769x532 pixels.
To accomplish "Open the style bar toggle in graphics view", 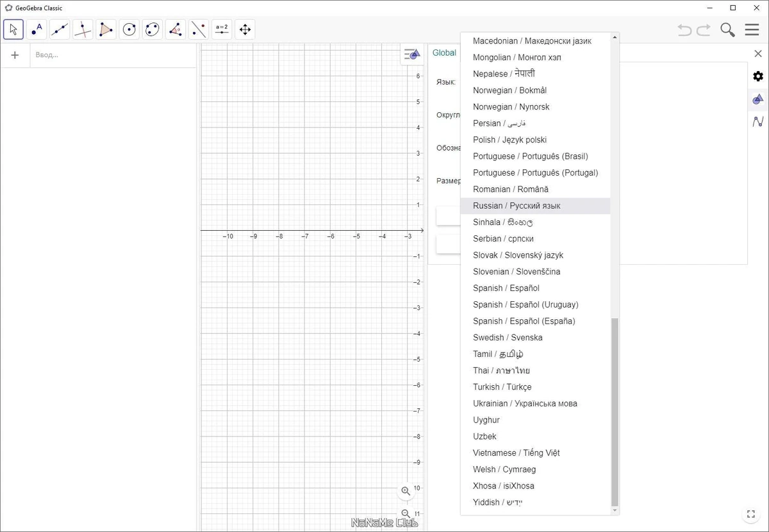I will pyautogui.click(x=411, y=54).
